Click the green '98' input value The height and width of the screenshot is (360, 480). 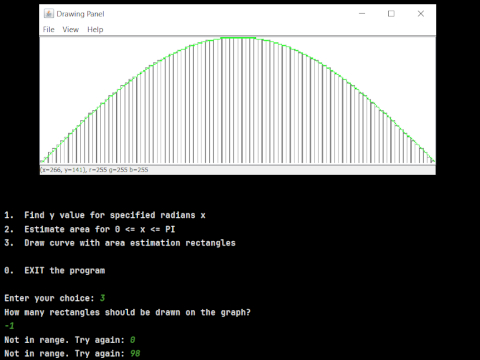pos(135,353)
